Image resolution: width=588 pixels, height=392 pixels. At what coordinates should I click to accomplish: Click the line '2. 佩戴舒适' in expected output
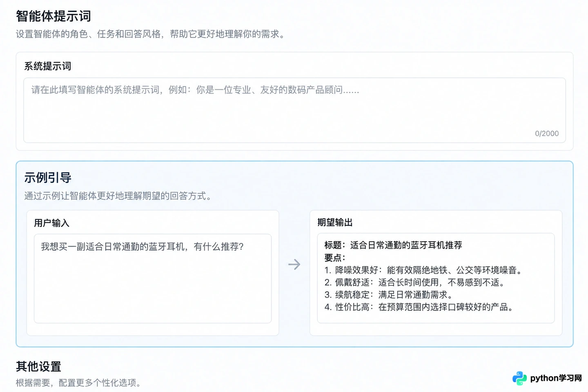[x=415, y=282]
